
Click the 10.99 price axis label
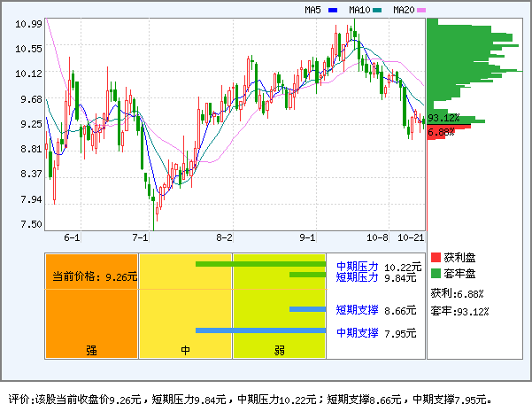(x=28, y=24)
